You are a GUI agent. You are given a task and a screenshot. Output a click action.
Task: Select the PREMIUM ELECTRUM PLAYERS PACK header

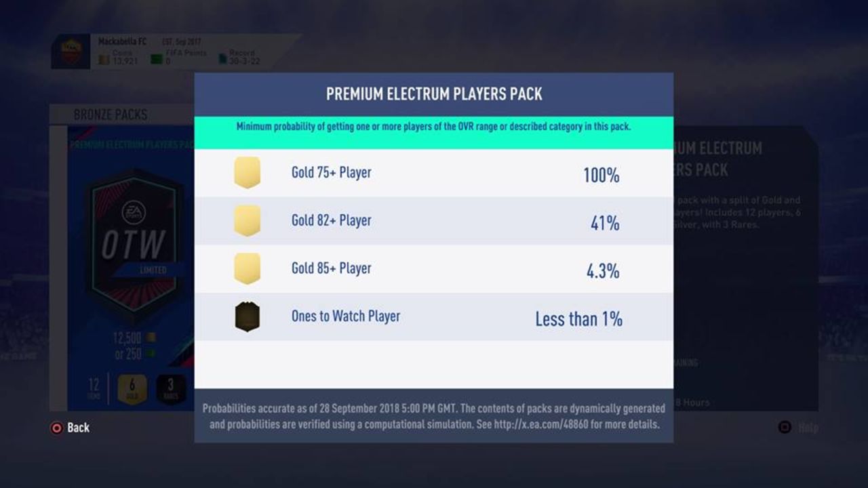433,94
